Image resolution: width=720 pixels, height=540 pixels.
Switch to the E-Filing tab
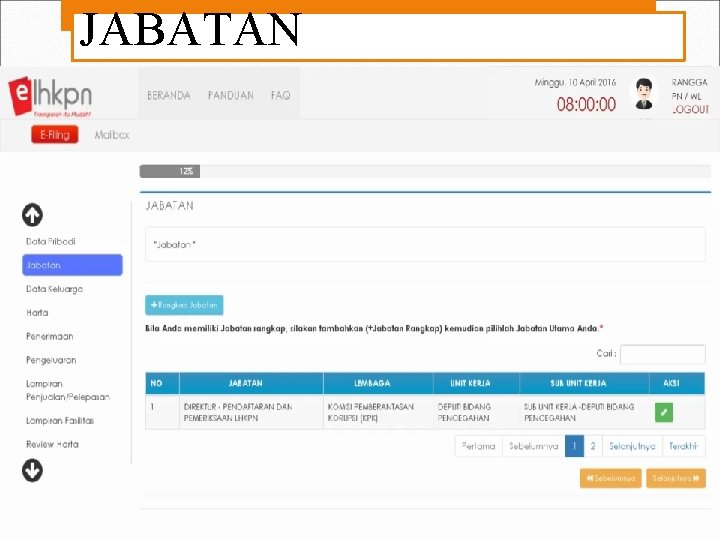[55, 135]
